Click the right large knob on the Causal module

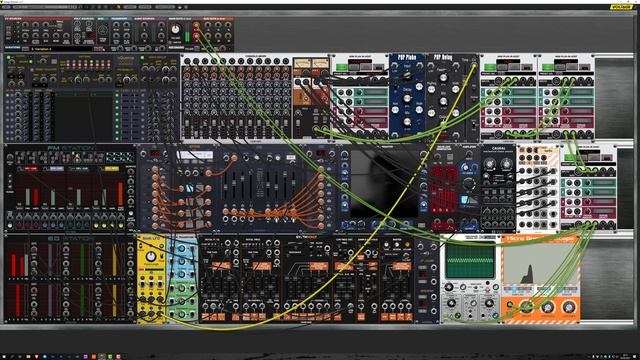[507, 164]
